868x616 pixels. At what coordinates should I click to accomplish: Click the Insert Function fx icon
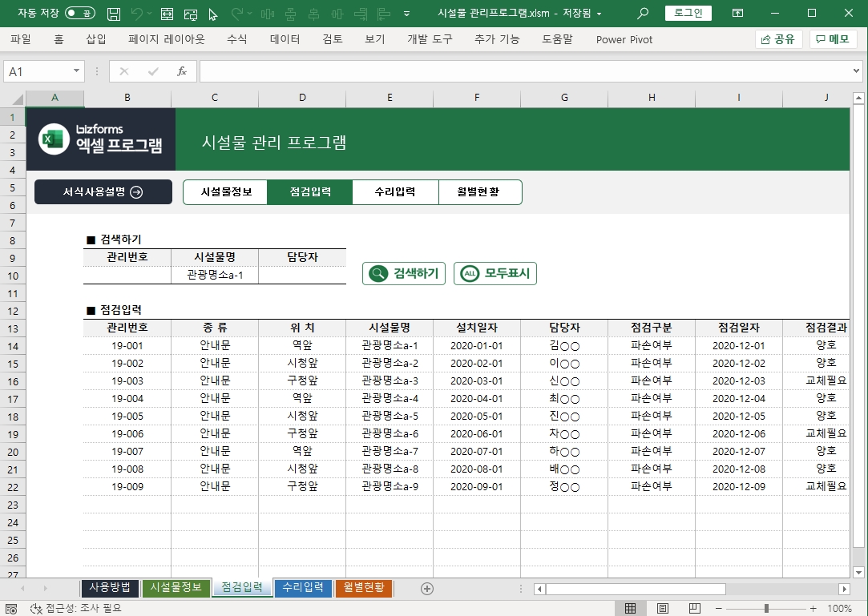click(182, 71)
